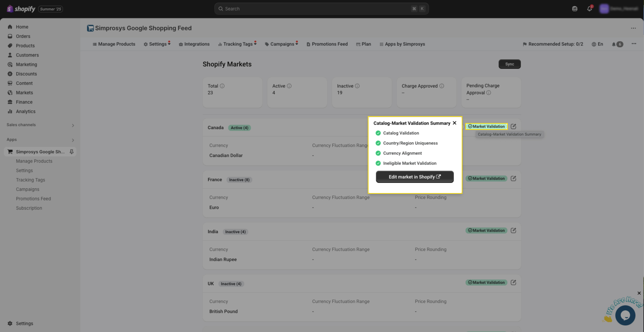Open Customers in the sidebar
The image size is (644, 332).
tap(27, 55)
